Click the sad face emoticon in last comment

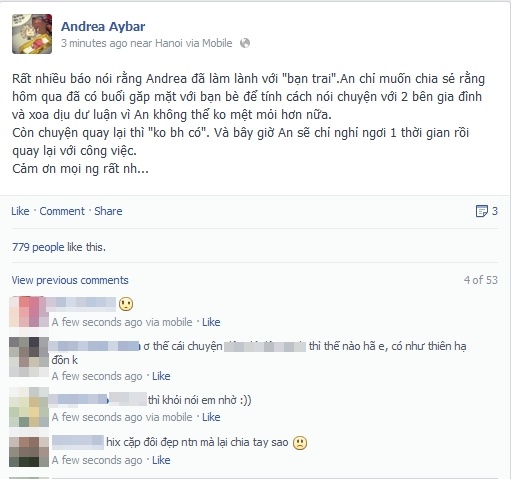(300, 443)
